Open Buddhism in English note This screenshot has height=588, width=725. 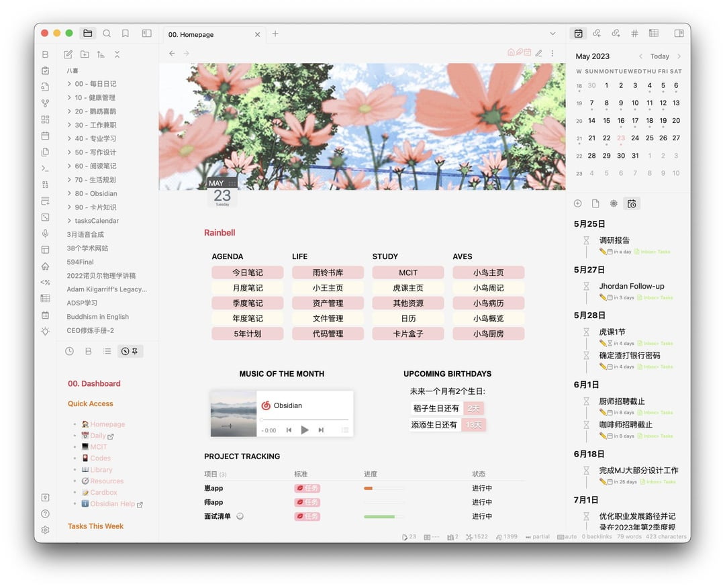click(97, 317)
